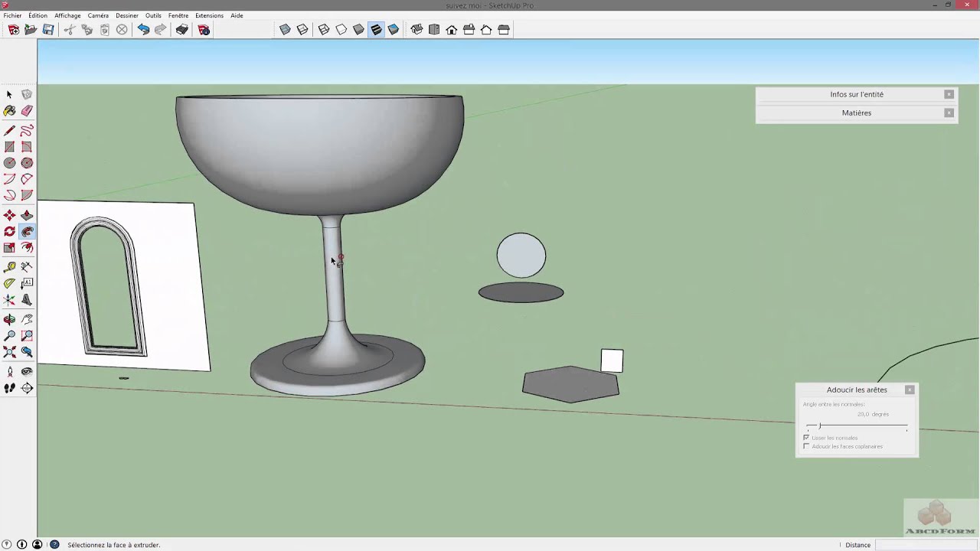Select the Pie arc tool
The height and width of the screenshot is (551, 980).
27,196
